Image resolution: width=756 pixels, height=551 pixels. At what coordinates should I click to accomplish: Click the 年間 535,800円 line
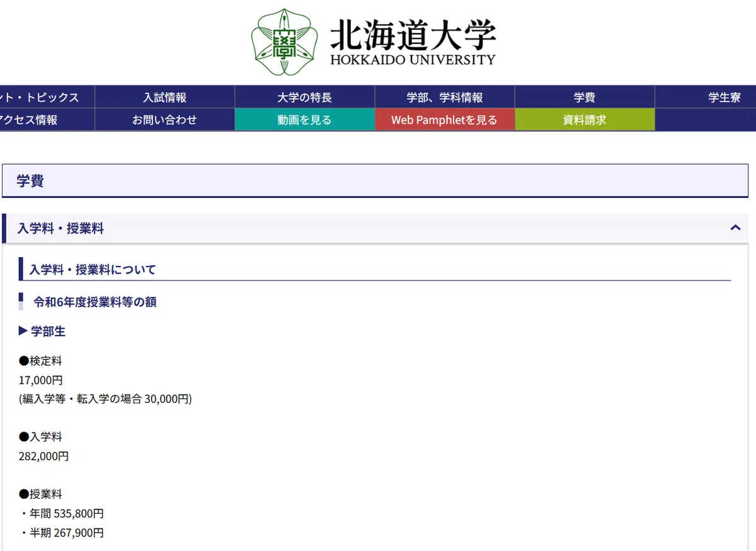(62, 514)
